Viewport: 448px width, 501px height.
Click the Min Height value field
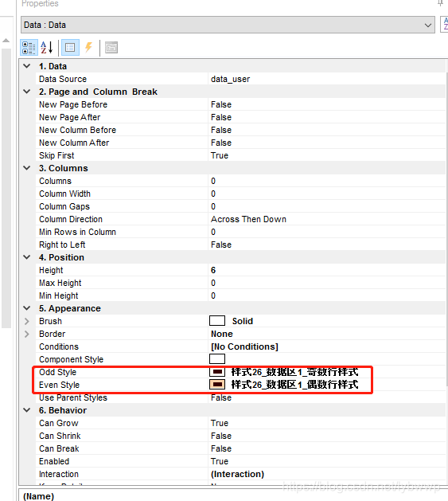pyautogui.click(x=327, y=296)
